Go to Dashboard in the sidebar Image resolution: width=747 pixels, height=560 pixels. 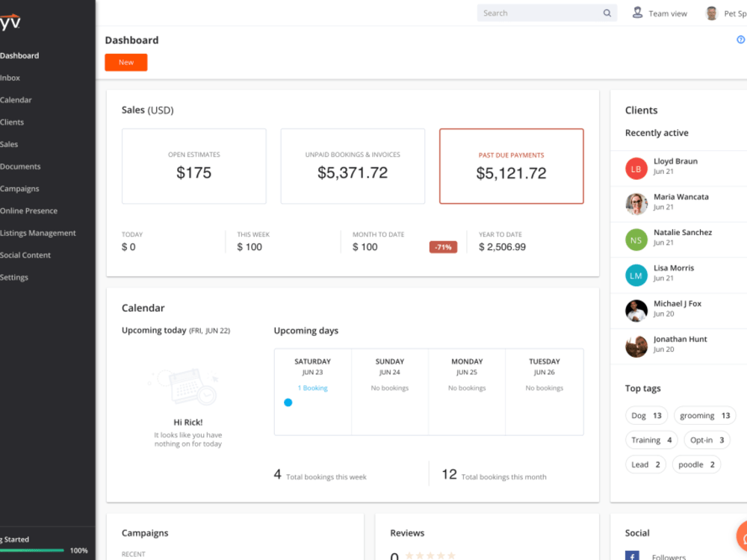(19, 56)
